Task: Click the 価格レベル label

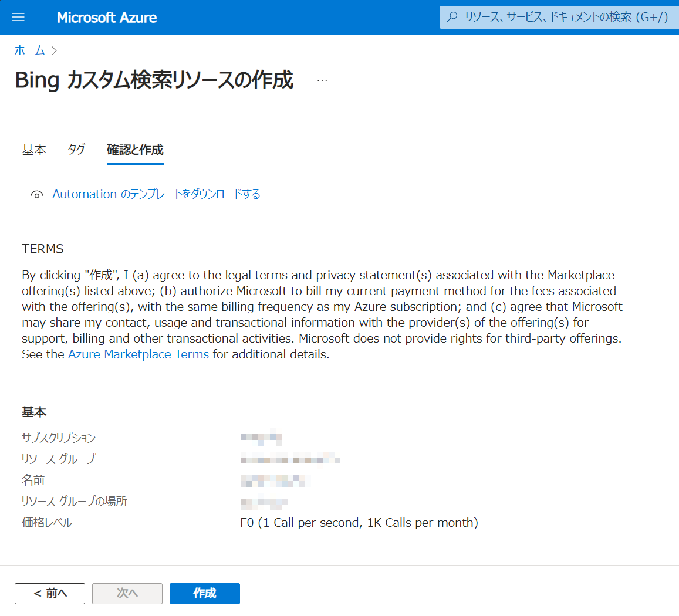Action: [x=47, y=523]
